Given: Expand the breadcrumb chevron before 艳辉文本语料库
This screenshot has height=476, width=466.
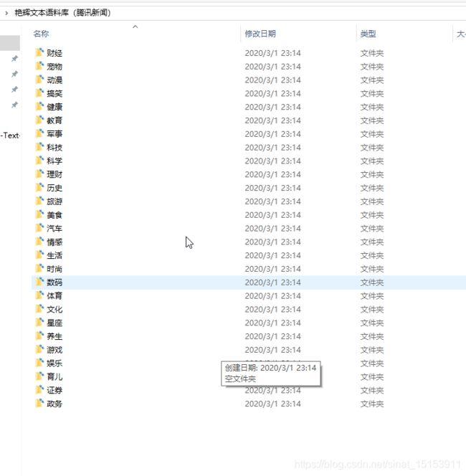Looking at the screenshot, I should pos(6,13).
